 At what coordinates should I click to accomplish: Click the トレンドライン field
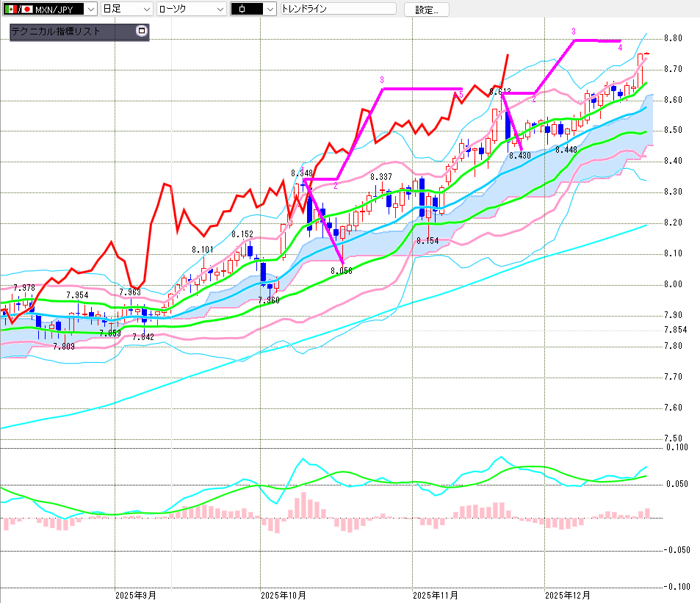pos(338,9)
